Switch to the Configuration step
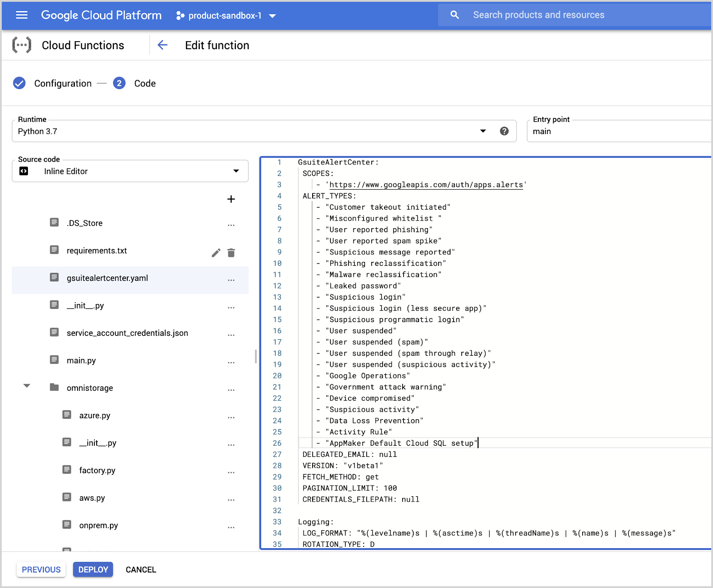The image size is (713, 588). [x=63, y=83]
